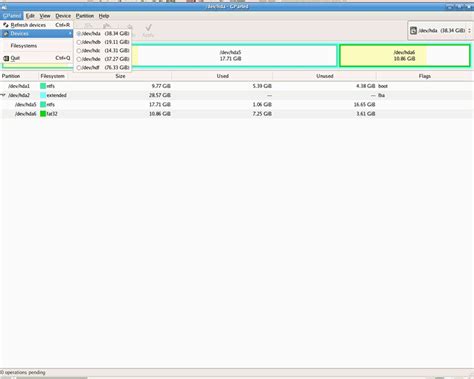Select the /dev/hda6 row in partition list
This screenshot has height=379, width=474.
(237, 114)
